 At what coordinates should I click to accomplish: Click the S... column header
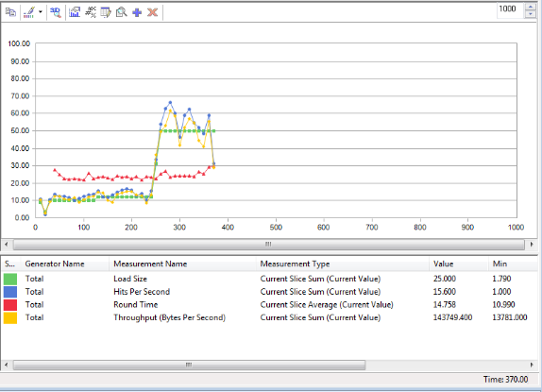pyautogui.click(x=10, y=264)
